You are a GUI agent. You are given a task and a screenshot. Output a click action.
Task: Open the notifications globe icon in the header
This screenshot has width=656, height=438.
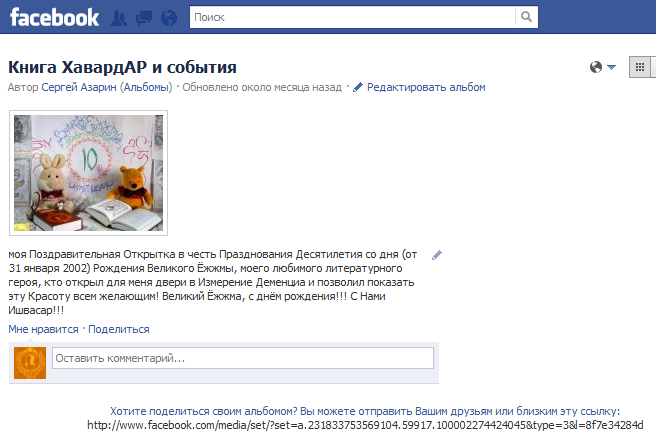(169, 18)
